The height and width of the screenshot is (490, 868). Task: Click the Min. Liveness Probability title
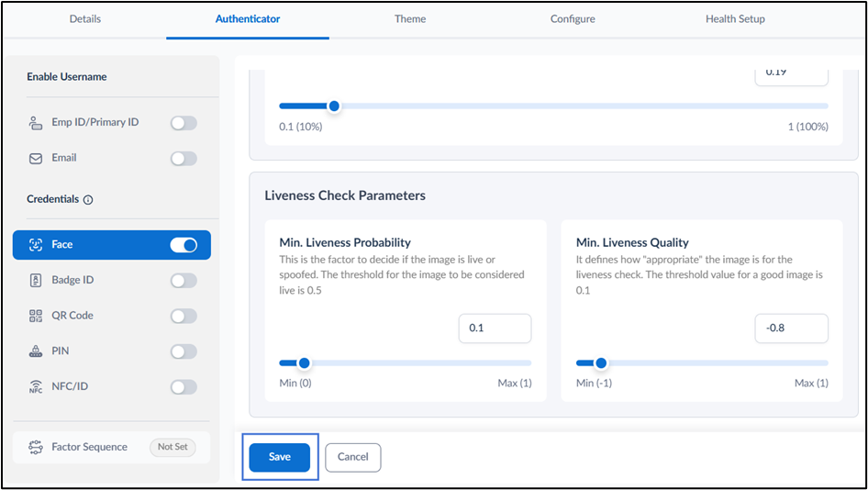click(345, 242)
